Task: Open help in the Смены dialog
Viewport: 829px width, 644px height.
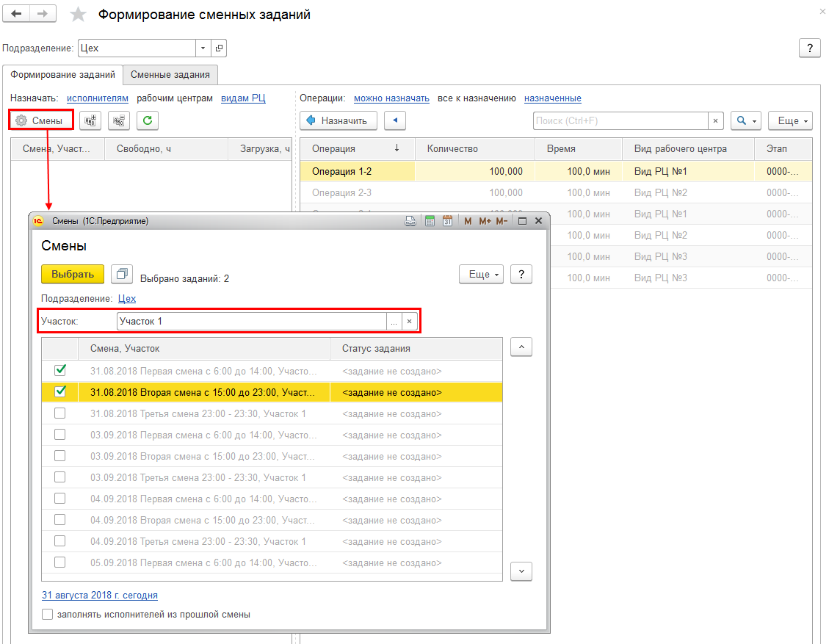Action: pyautogui.click(x=521, y=274)
